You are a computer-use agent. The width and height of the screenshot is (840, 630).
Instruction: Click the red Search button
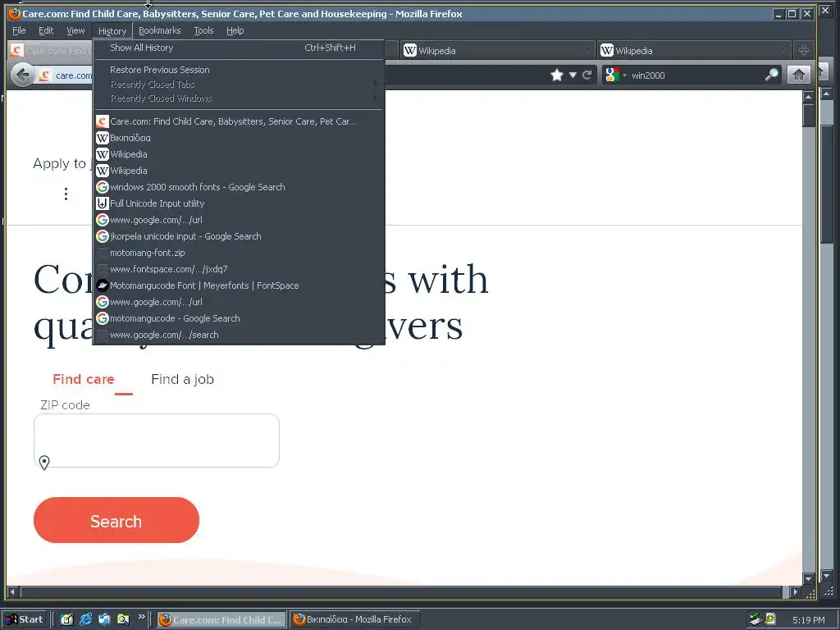(116, 520)
